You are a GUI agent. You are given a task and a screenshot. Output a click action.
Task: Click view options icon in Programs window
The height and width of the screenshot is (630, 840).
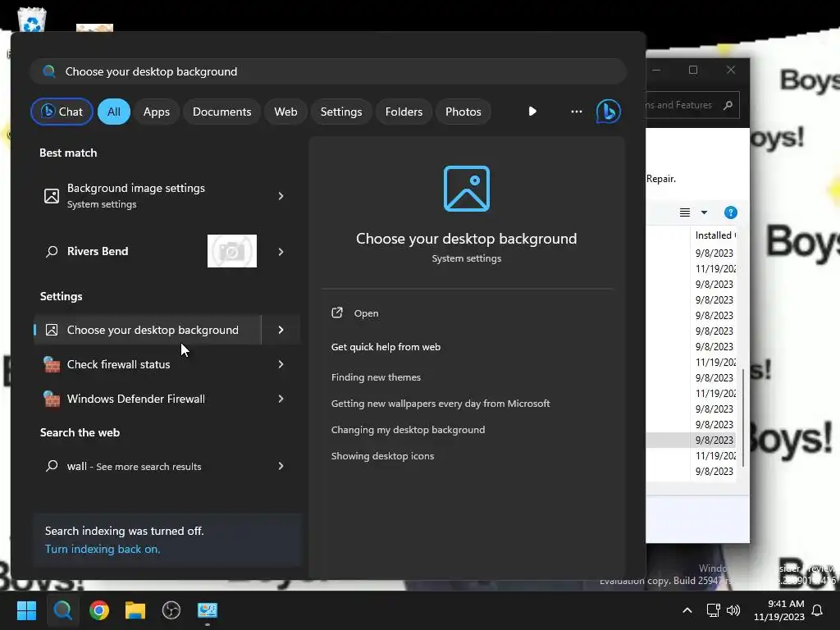tap(685, 212)
